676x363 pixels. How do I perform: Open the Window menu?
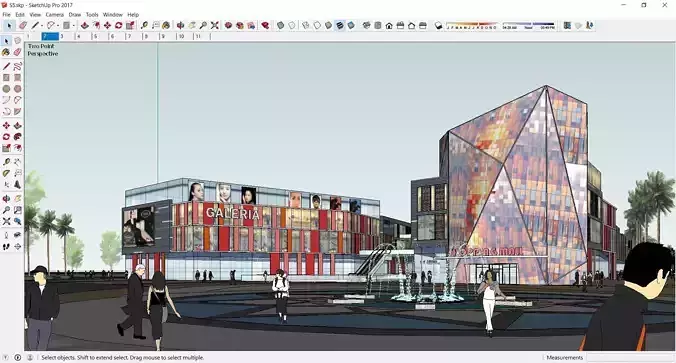[113, 14]
